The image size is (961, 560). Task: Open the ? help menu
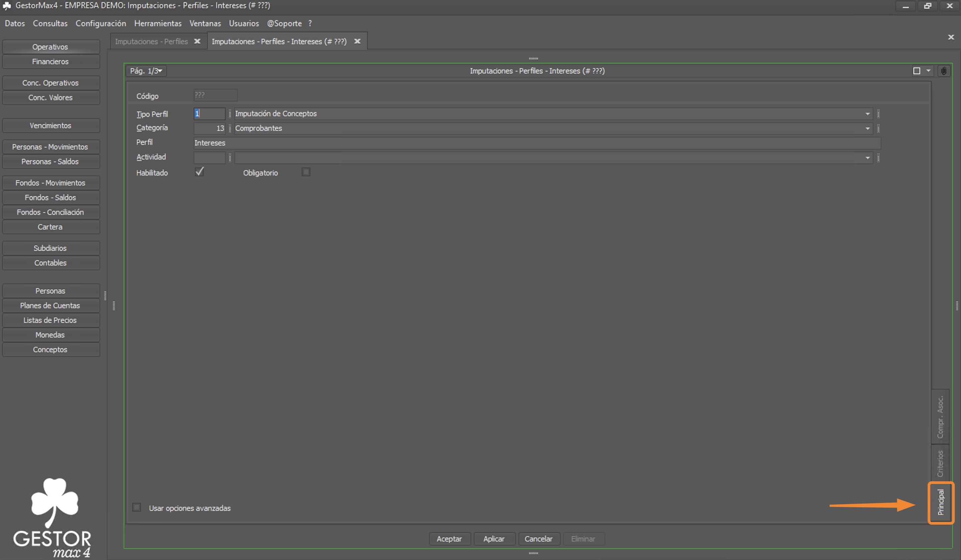[310, 23]
